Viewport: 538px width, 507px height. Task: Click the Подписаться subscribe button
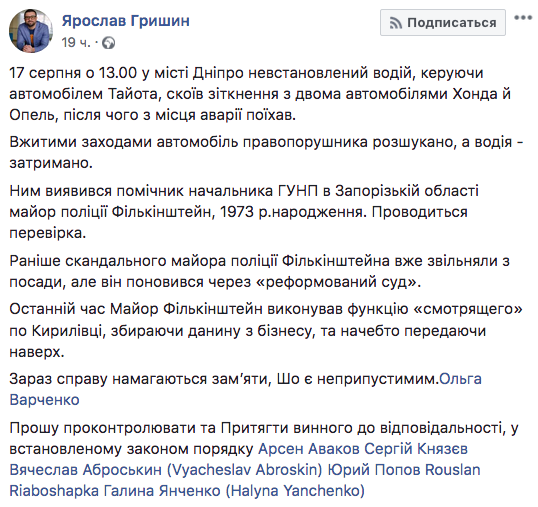443,23
